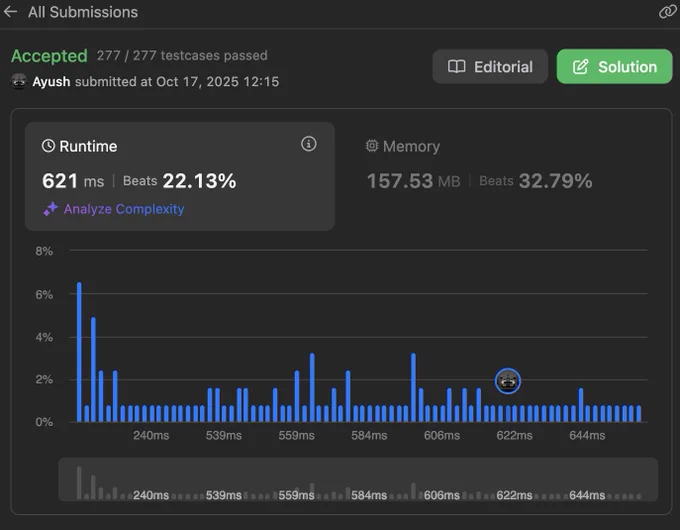Click the 622ms label on chart axis

(x=514, y=435)
